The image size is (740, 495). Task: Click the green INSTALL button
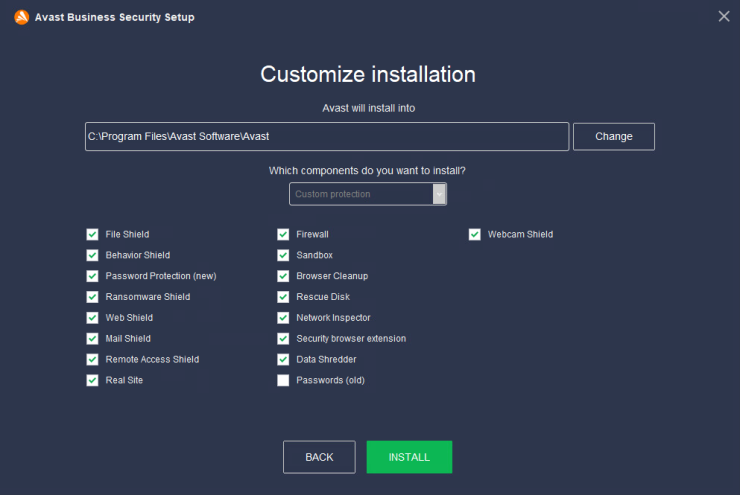(x=409, y=457)
